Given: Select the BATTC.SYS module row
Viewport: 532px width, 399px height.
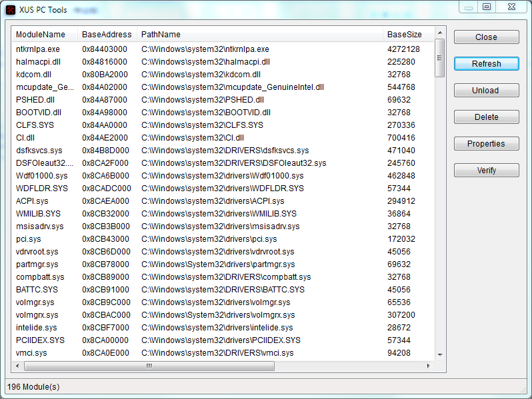Looking at the screenshot, I should coord(223,290).
